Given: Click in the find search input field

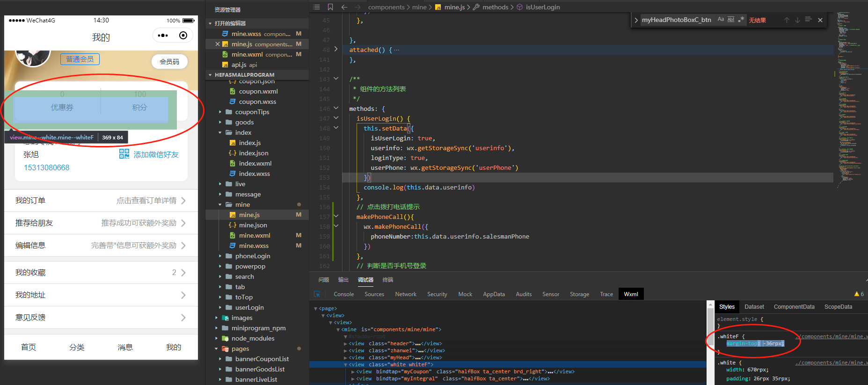Looking at the screenshot, I should 676,20.
